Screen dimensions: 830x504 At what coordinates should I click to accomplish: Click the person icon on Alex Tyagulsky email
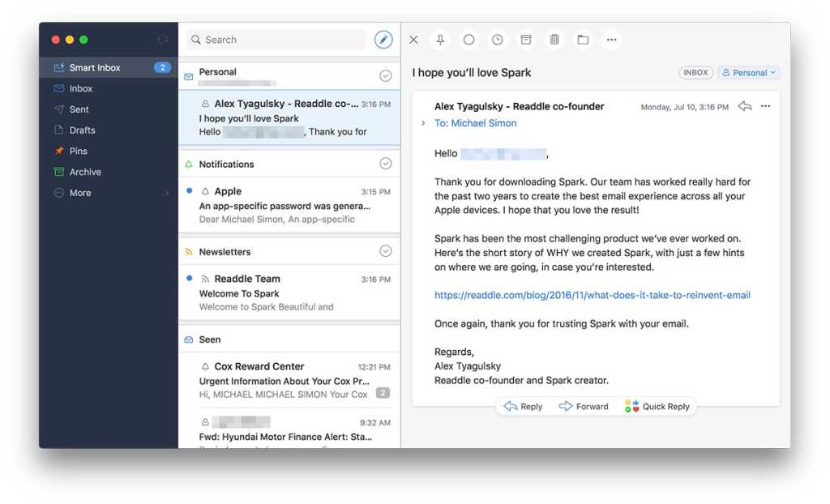coord(205,104)
